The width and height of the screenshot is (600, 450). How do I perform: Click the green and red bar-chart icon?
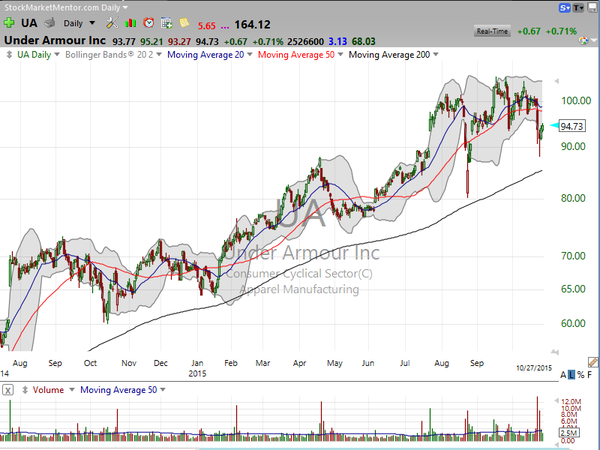coord(130,23)
